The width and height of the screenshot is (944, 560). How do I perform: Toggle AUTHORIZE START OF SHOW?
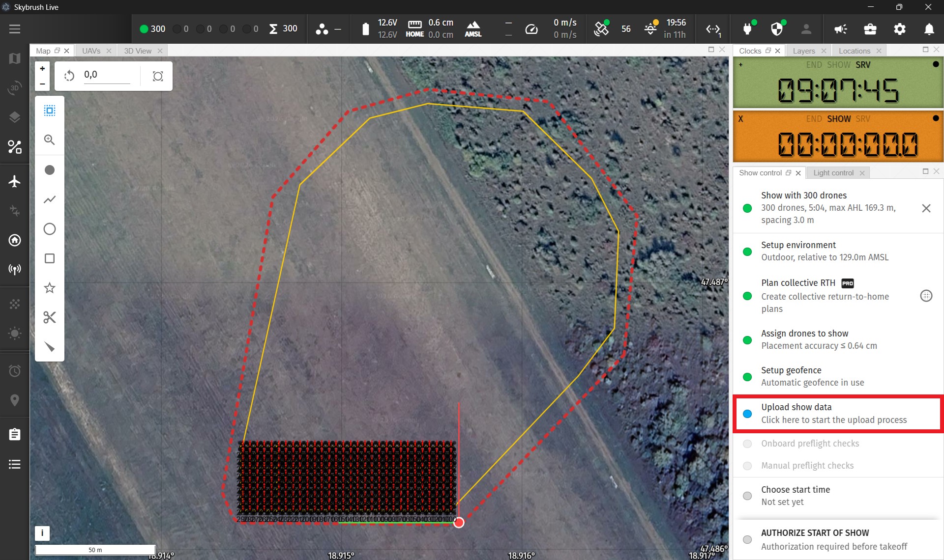pos(838,539)
